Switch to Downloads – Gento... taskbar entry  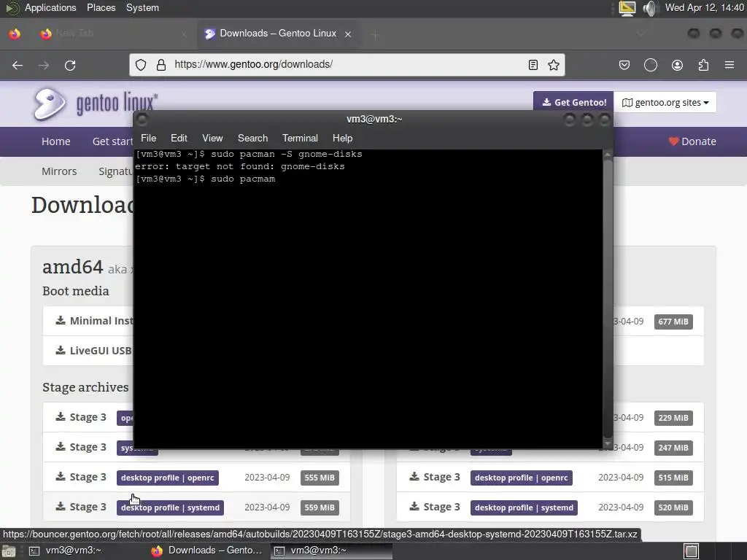coord(206,551)
